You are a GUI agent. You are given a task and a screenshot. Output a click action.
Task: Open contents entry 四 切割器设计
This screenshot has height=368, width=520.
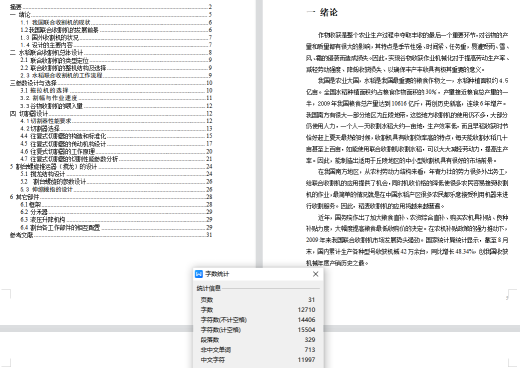pos(111,113)
